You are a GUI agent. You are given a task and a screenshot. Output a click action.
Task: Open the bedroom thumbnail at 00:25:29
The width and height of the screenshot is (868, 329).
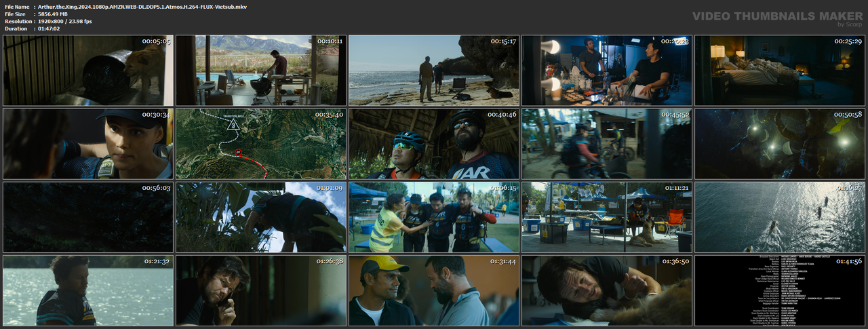[780, 71]
